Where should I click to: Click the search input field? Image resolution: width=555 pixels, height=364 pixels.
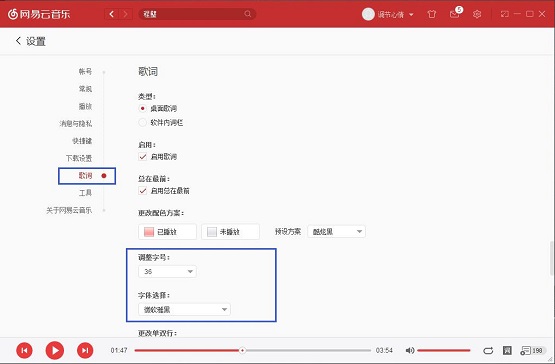(197, 14)
